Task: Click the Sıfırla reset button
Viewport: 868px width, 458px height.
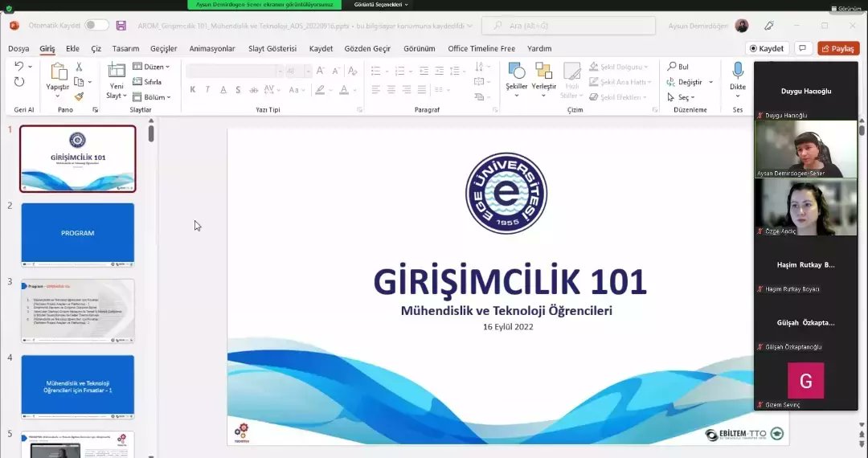Action: click(x=147, y=82)
